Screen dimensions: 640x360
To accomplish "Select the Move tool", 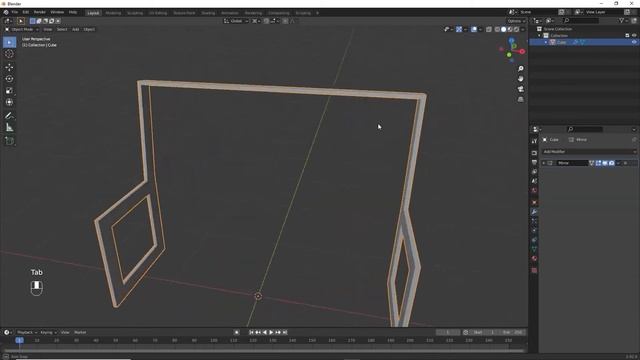I will [9, 67].
